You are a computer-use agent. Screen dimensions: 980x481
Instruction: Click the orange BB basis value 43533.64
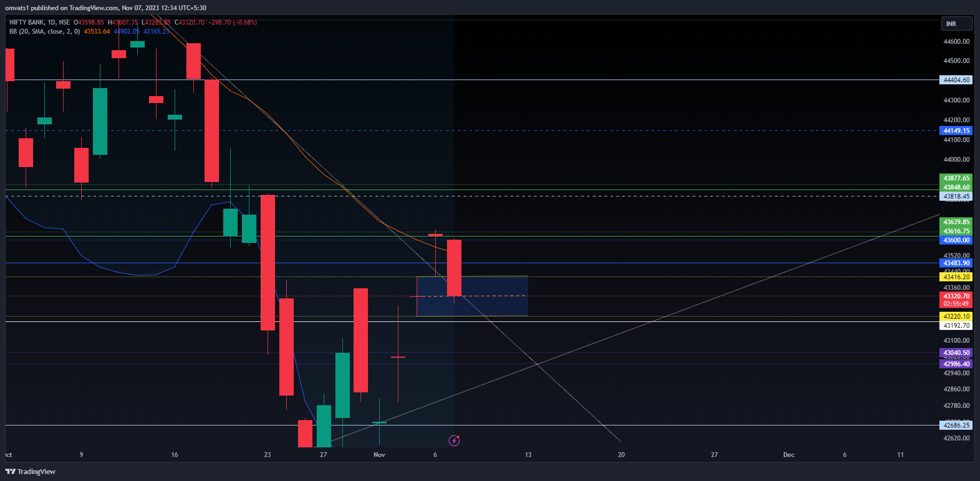pyautogui.click(x=97, y=31)
